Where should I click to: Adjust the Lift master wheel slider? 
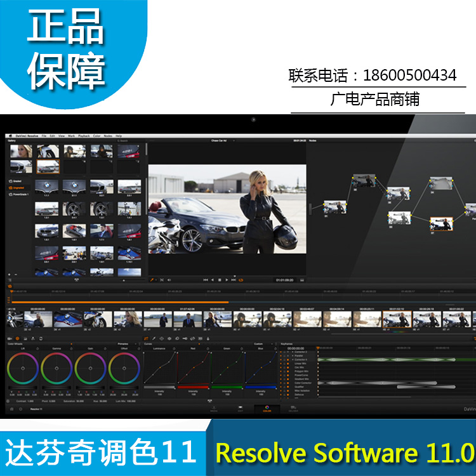(23, 388)
